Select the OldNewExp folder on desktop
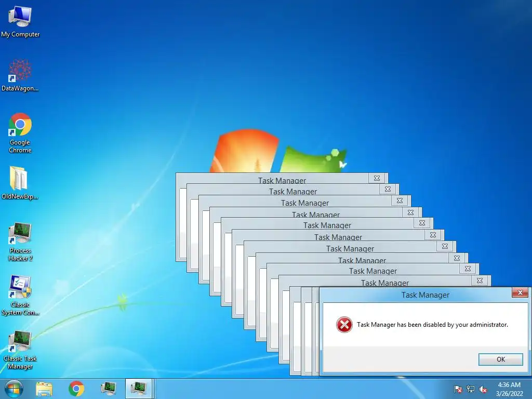The width and height of the screenshot is (532, 399). coord(20,183)
